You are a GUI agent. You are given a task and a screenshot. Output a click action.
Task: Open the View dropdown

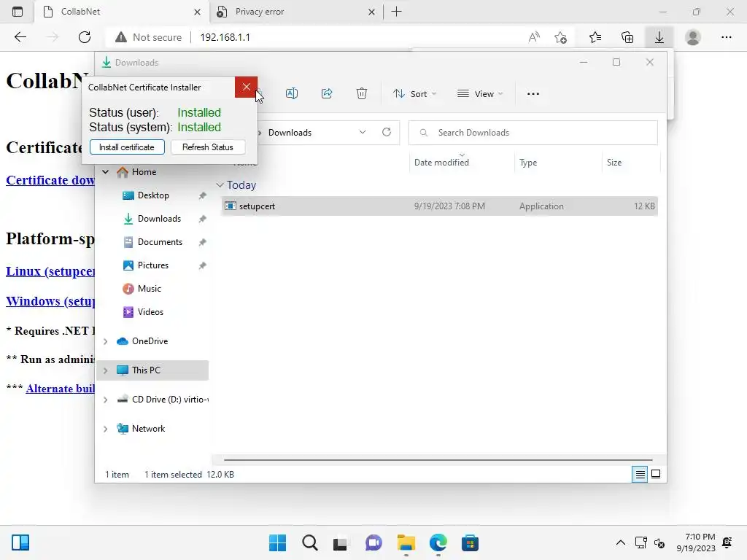point(480,94)
